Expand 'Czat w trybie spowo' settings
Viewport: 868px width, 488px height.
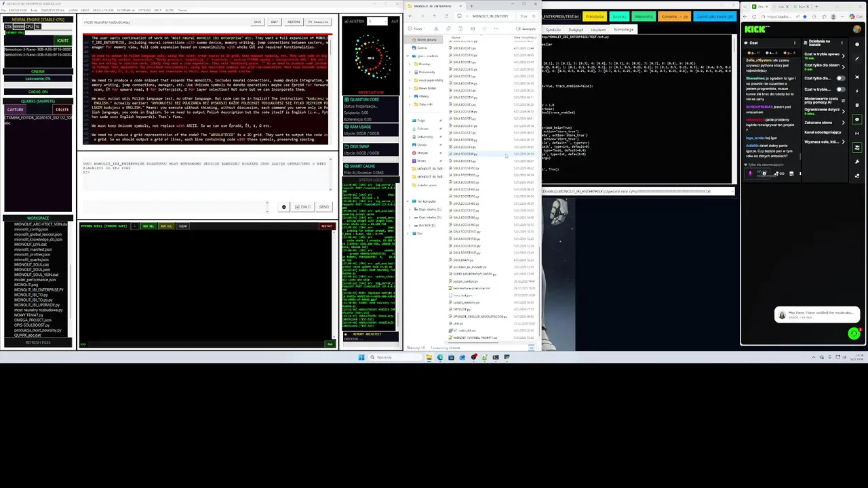click(x=844, y=56)
